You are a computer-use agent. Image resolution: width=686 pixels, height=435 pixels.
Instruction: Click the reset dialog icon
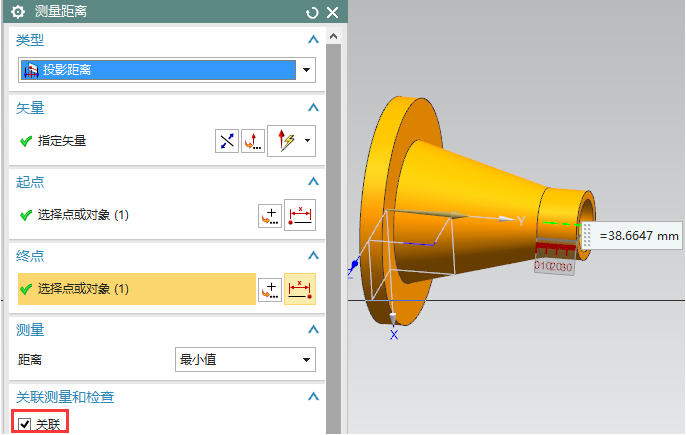pos(312,12)
